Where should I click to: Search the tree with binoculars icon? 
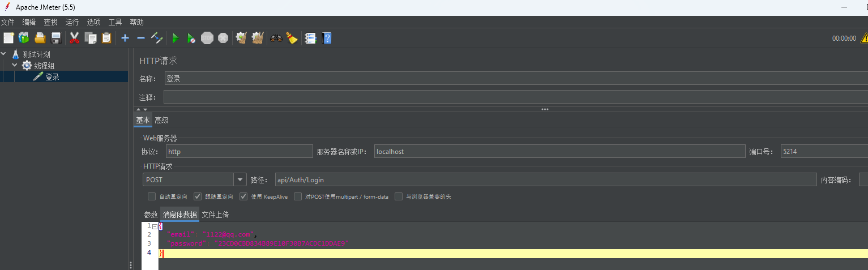click(x=276, y=38)
